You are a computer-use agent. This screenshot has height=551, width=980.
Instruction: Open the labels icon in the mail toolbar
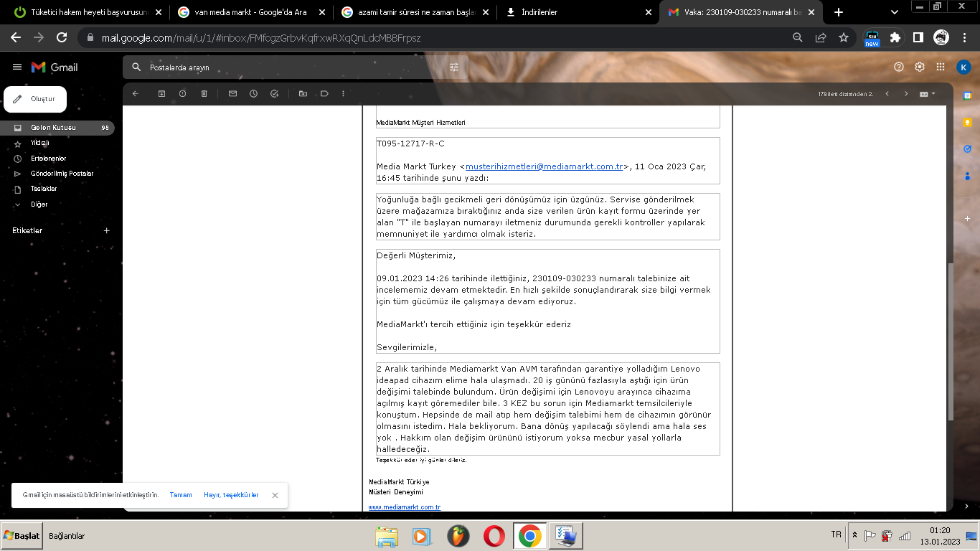tap(324, 93)
